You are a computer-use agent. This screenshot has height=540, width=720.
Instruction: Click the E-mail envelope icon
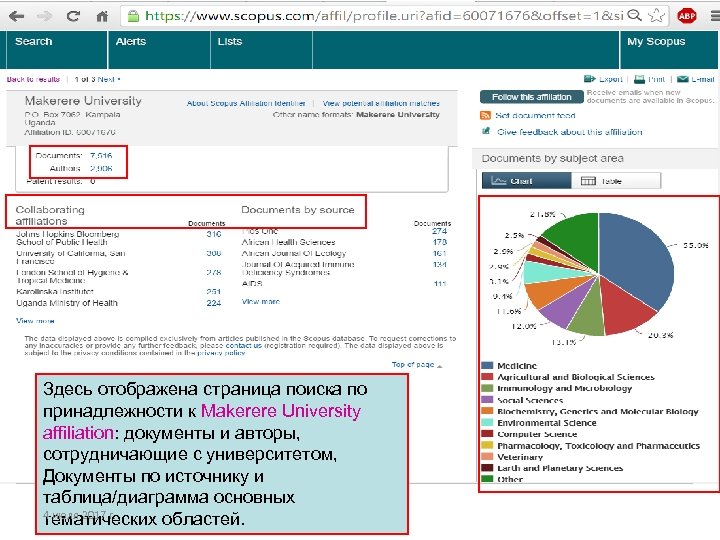pos(683,79)
